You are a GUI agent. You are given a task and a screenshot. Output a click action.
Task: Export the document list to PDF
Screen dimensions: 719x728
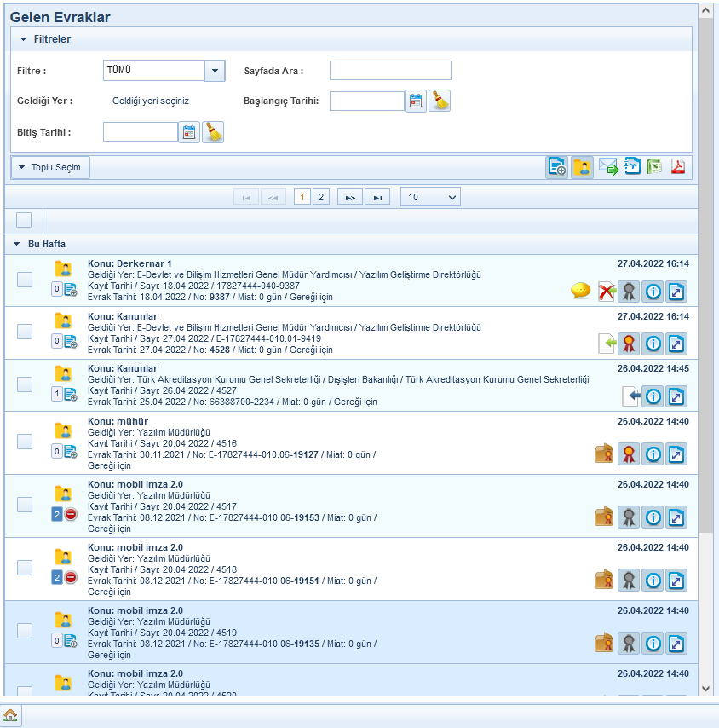pyautogui.click(x=678, y=167)
